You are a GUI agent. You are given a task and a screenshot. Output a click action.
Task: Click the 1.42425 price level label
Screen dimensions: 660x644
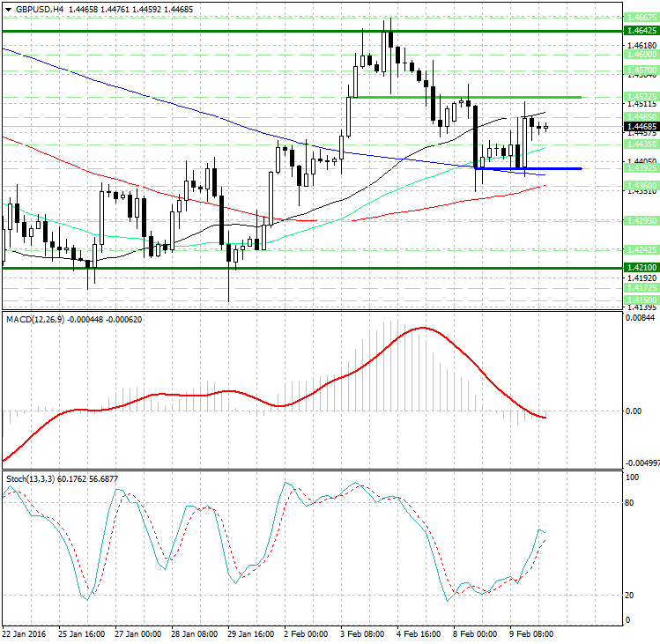tap(641, 250)
